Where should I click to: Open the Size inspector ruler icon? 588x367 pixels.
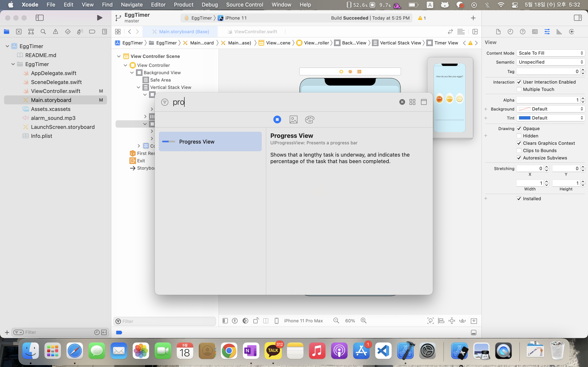point(559,32)
